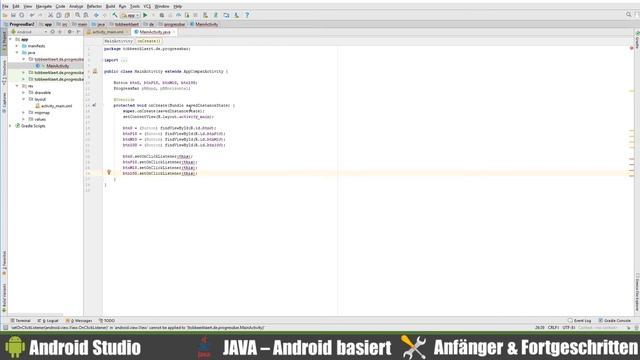Run the app with green play icon
640x360 pixels.
click(x=145, y=15)
